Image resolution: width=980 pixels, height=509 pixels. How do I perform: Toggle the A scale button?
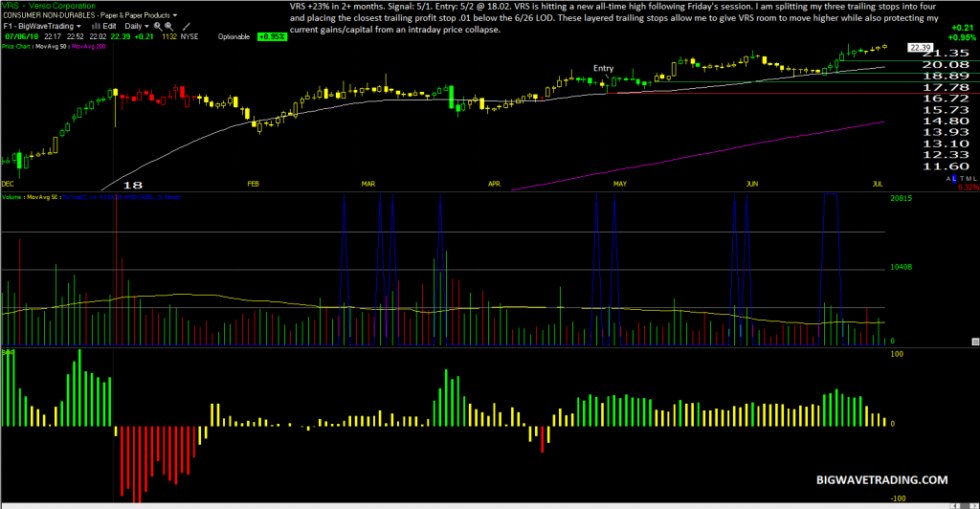point(948,179)
